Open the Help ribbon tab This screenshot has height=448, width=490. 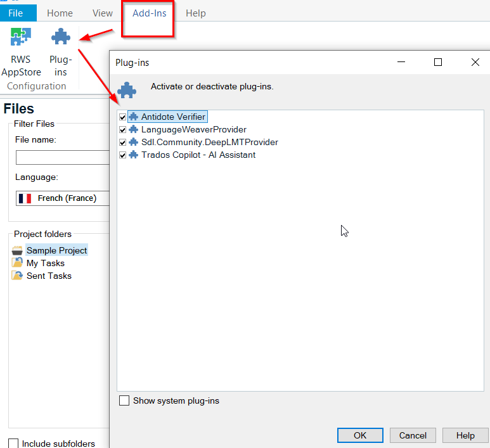pos(196,13)
